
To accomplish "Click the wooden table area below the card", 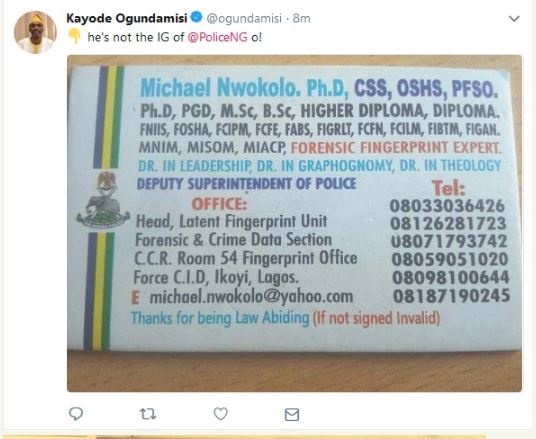I will (294, 372).
